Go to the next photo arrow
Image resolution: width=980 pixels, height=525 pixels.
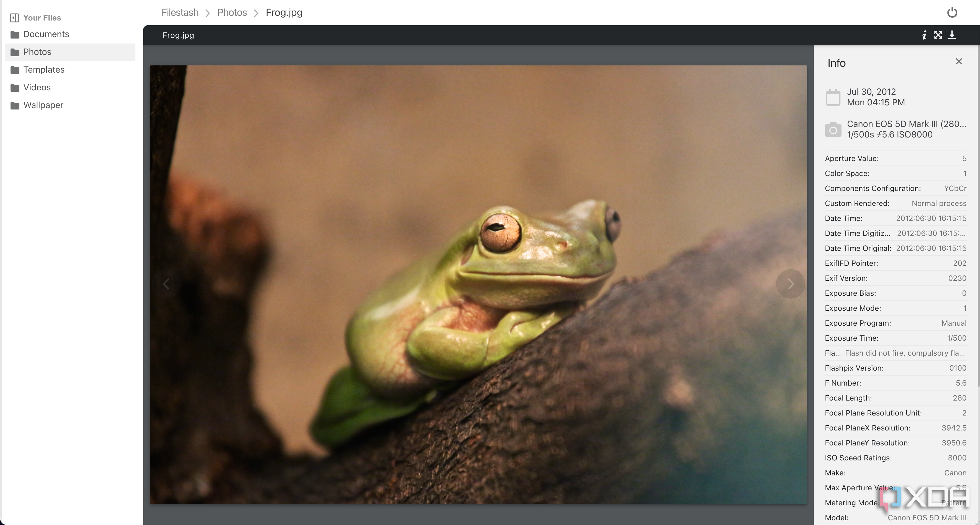point(791,284)
